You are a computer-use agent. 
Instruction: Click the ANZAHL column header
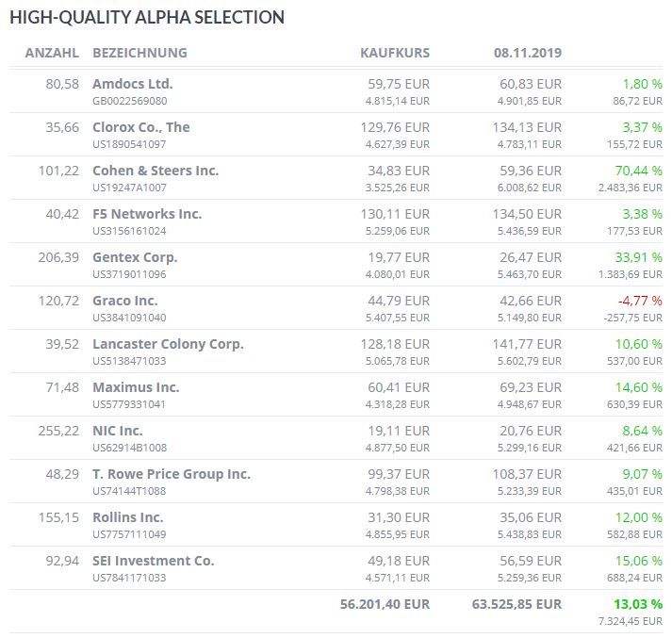tap(52, 53)
